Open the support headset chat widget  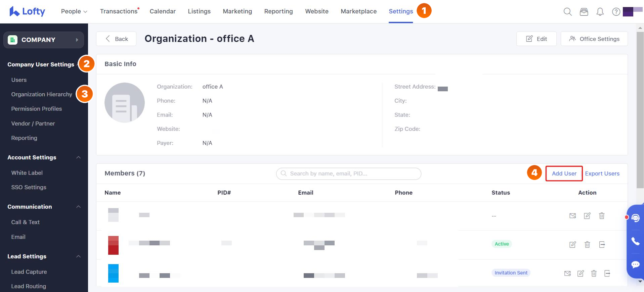(635, 218)
